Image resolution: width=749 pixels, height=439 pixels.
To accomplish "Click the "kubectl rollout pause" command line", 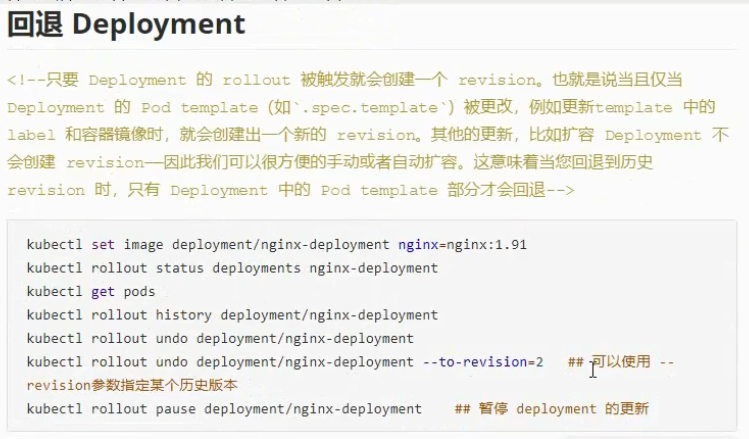I will point(224,408).
